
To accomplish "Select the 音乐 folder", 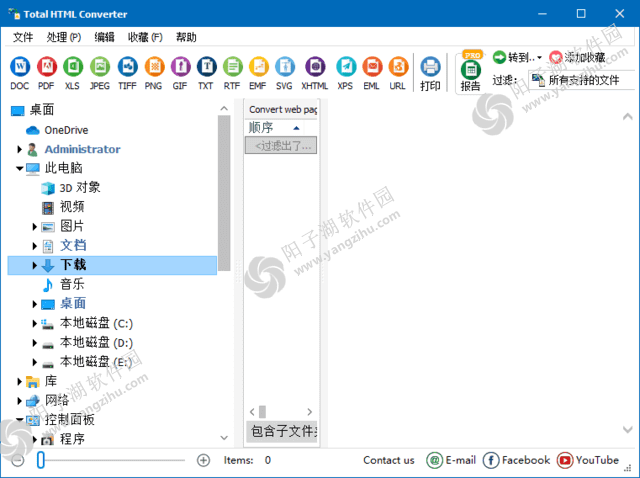I will [63, 285].
